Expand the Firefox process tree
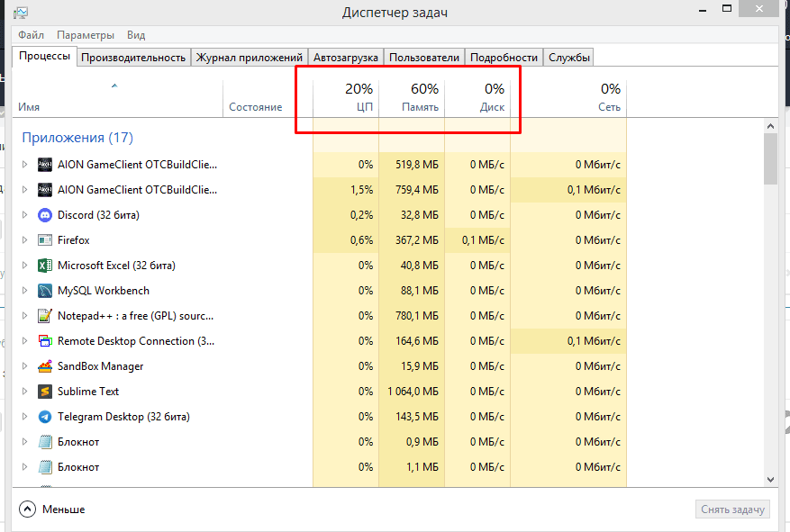Image resolution: width=790 pixels, height=532 pixels. point(24,240)
